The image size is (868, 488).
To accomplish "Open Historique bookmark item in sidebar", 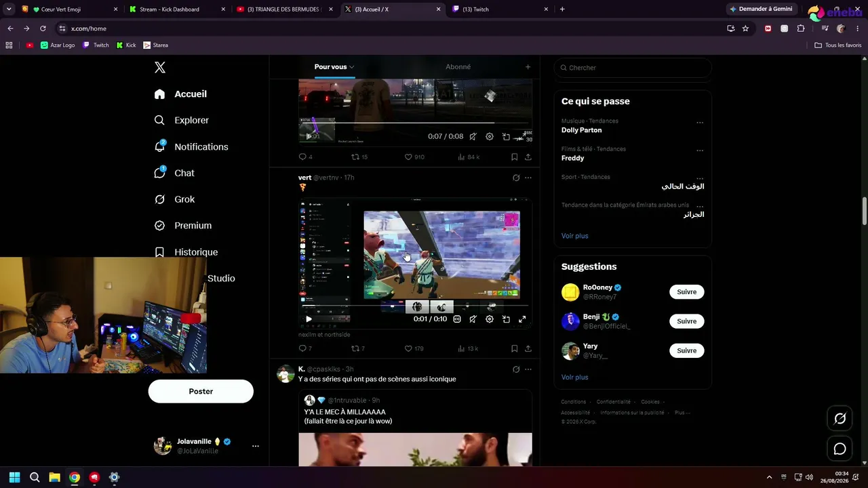I will (186, 252).
